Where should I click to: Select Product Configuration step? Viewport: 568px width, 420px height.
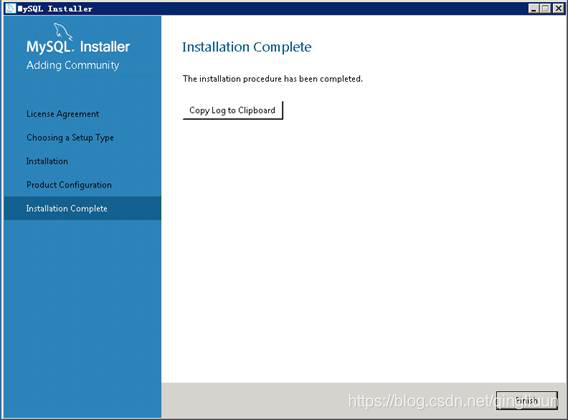click(69, 185)
